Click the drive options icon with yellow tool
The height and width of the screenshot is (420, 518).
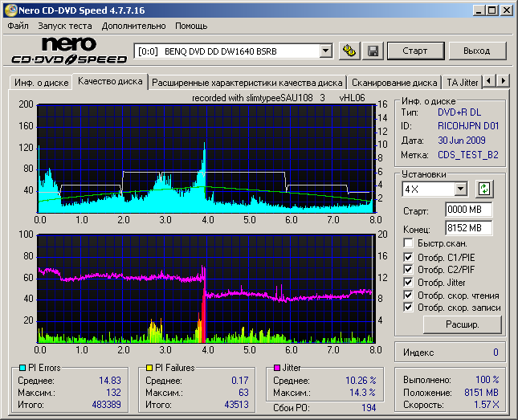349,51
